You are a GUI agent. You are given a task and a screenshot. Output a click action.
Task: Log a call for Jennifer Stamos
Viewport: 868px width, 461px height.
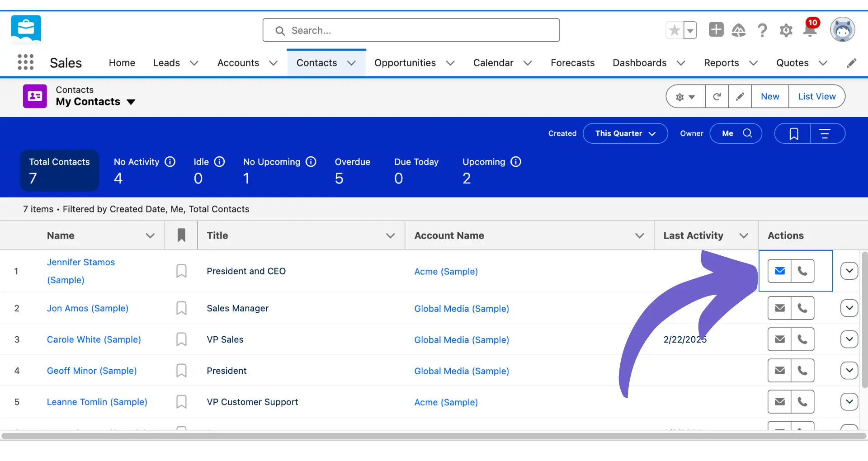tap(802, 271)
